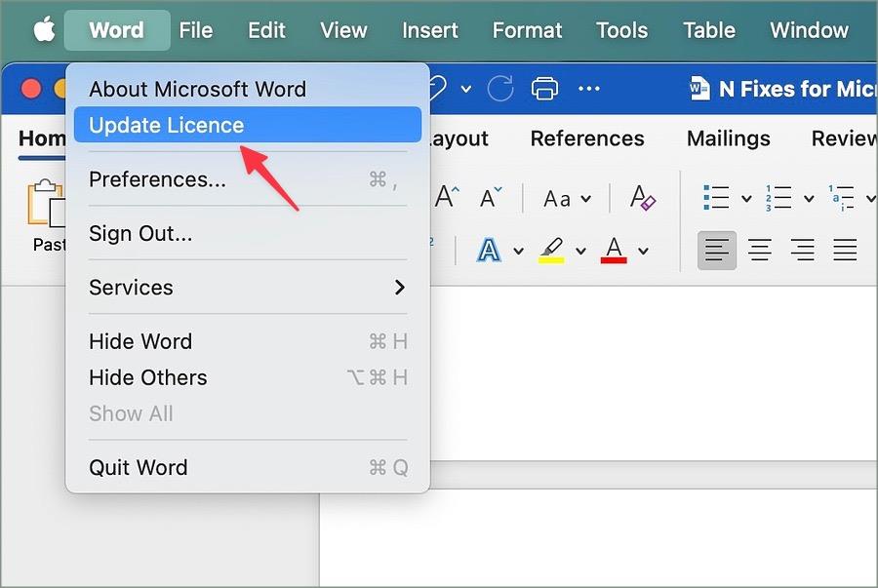Click the numbered list icon

pos(778,198)
